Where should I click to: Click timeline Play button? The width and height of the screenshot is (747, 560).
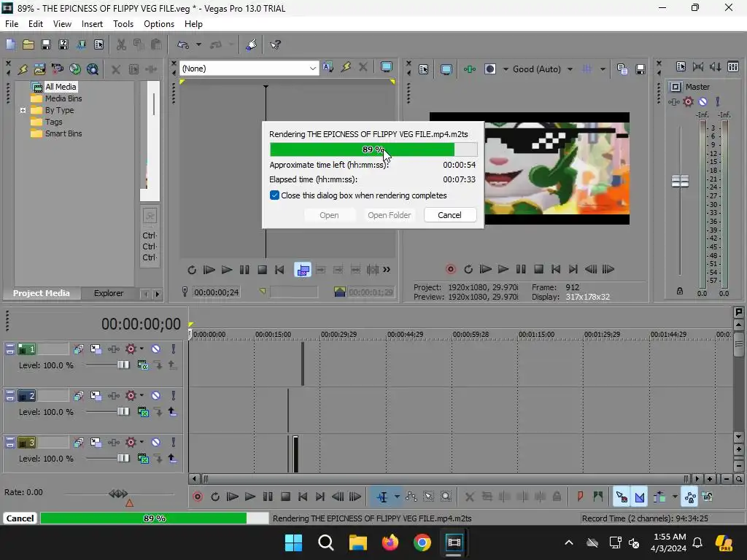pyautogui.click(x=249, y=497)
